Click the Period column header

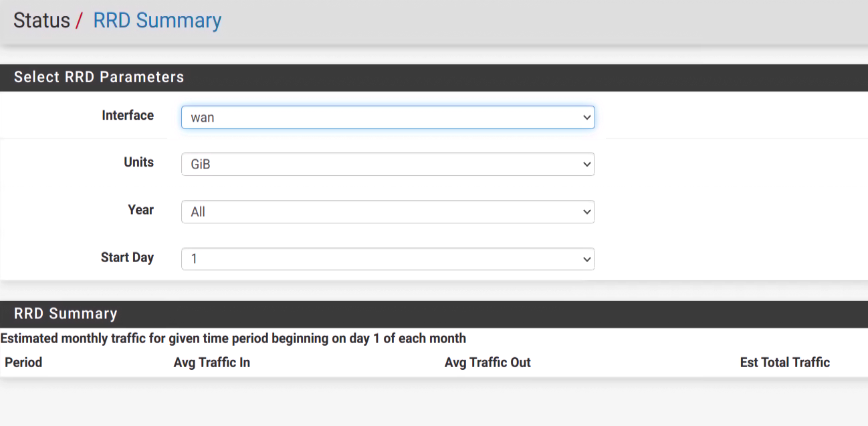point(23,362)
